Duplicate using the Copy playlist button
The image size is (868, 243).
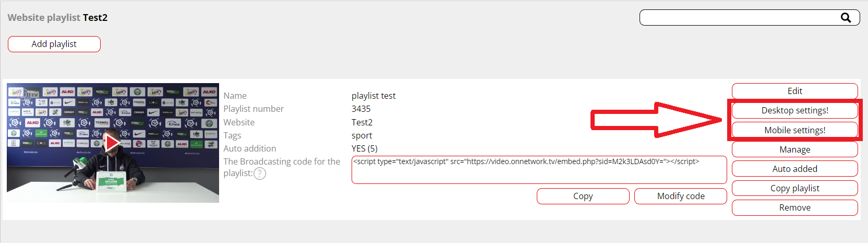point(794,188)
